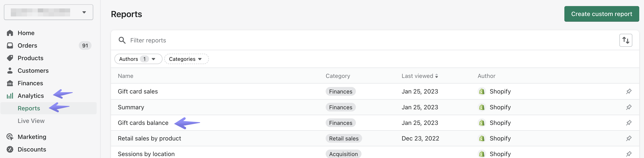This screenshot has width=644, height=158.
Task: Click the Orders inbox icon
Action: coord(10,45)
